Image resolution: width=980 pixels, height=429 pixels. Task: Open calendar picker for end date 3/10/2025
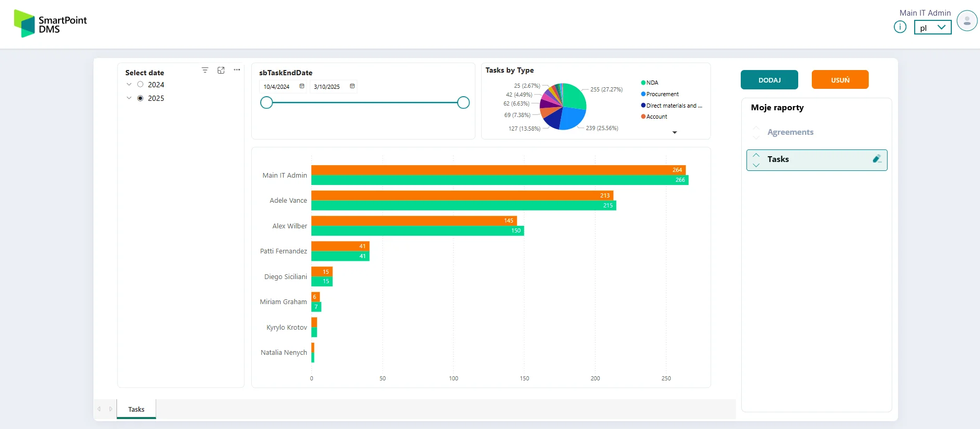(x=352, y=86)
